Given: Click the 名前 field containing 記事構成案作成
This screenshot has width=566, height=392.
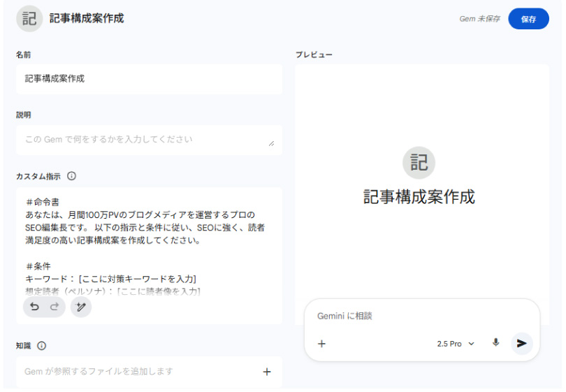Looking at the screenshot, I should click(149, 79).
